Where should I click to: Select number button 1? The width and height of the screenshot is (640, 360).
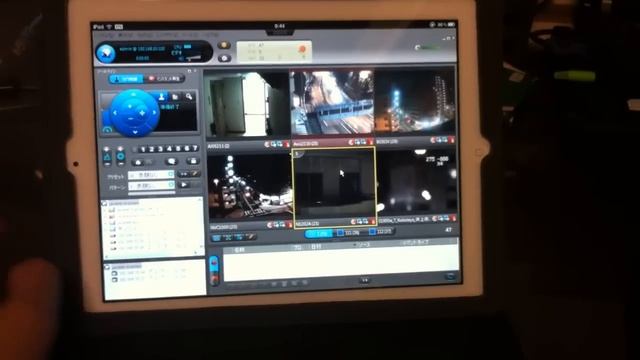(142, 150)
